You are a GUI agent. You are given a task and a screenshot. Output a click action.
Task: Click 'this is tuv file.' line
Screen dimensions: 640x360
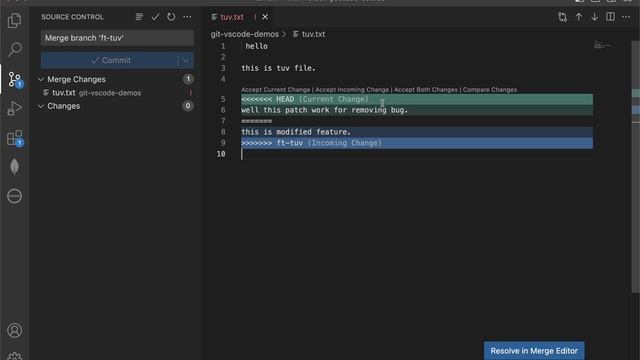(278, 68)
